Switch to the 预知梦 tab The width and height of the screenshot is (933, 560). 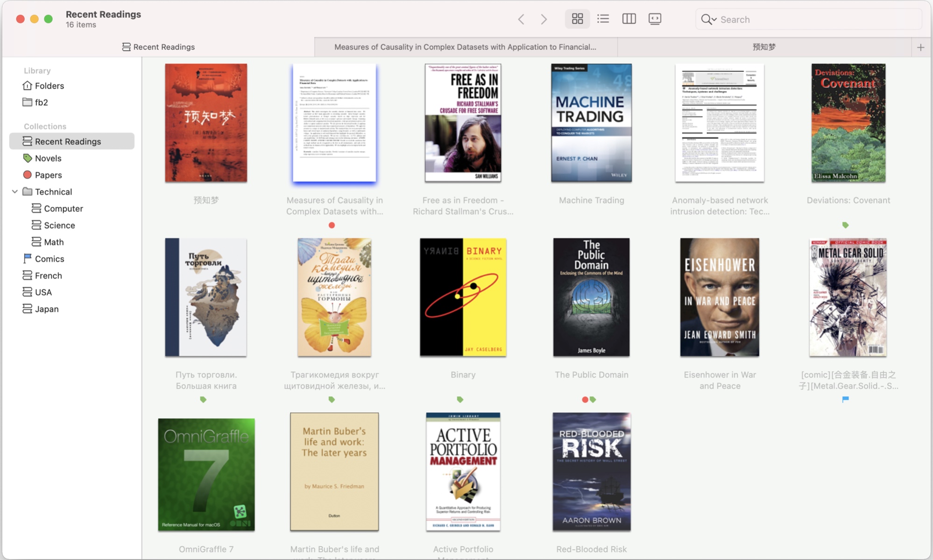(764, 47)
